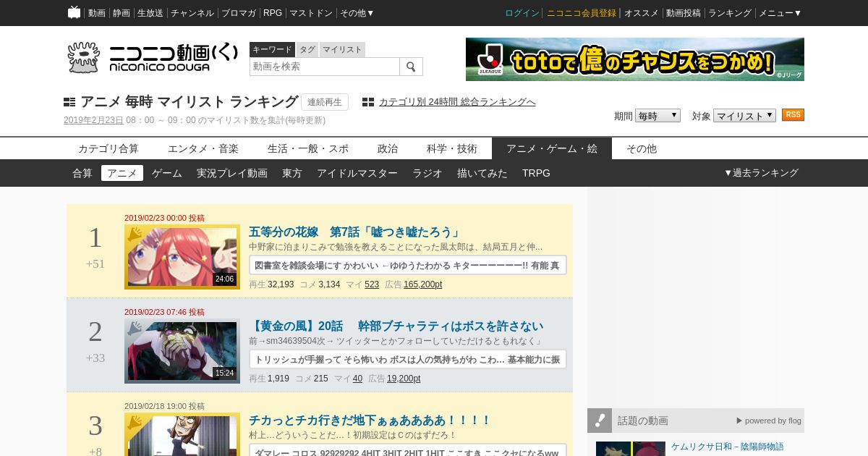Click 広告 165,200pt link
The image size is (868, 456).
(x=423, y=284)
